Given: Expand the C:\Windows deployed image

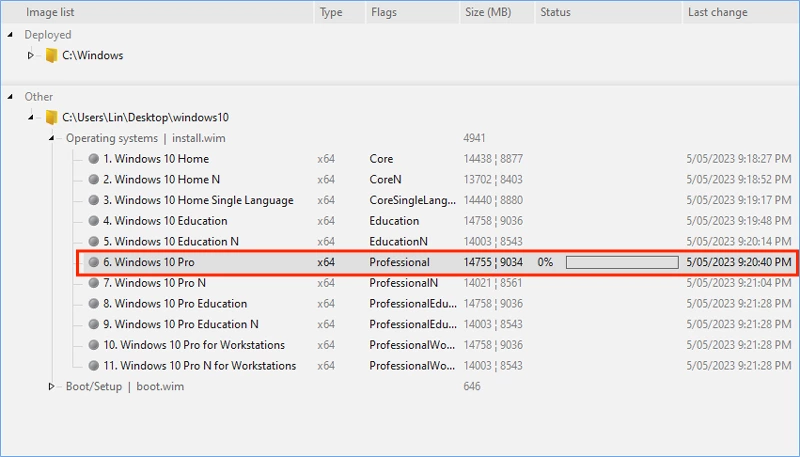Looking at the screenshot, I should click(31, 55).
